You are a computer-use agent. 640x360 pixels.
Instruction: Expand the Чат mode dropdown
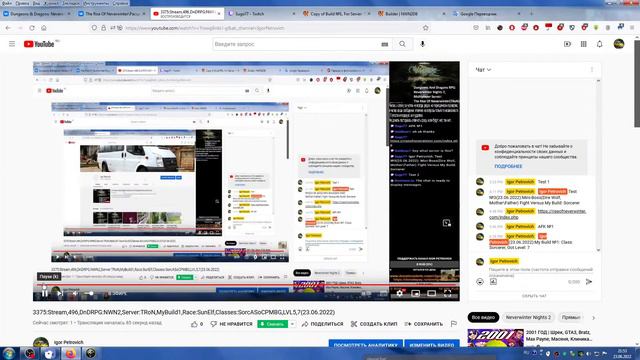pos(483,70)
